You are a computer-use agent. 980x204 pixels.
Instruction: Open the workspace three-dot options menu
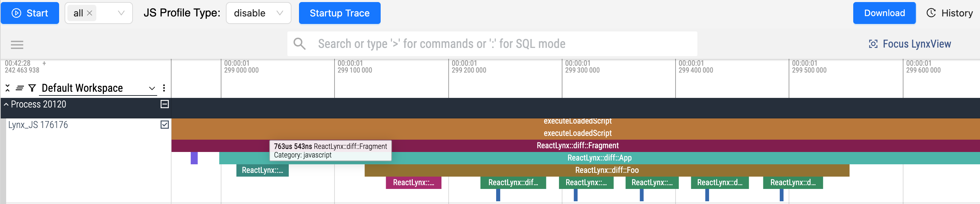(164, 88)
